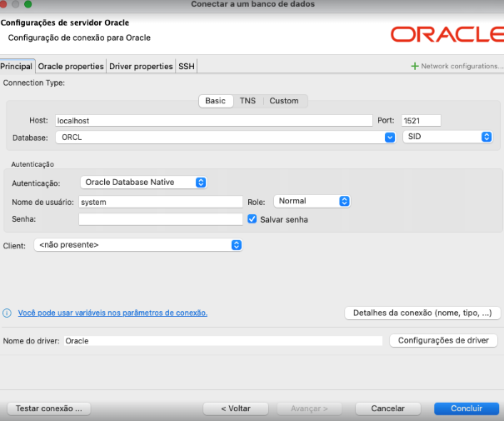Click the Network configurations link text
The image size is (504, 421).
462,66
